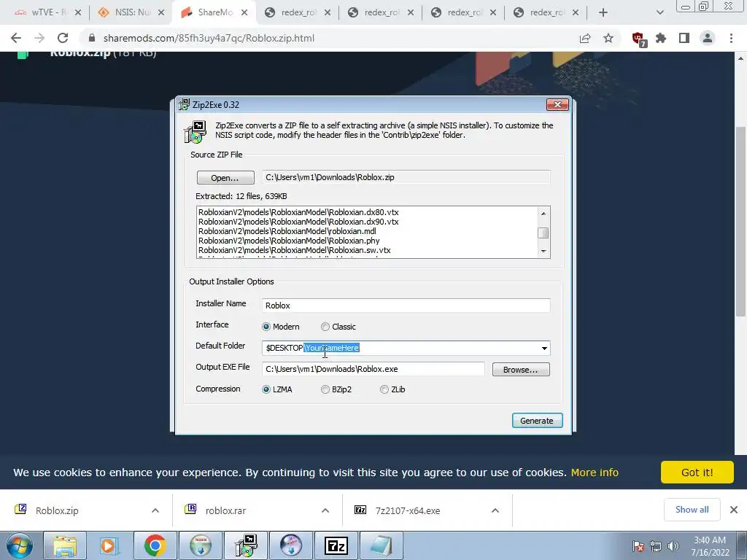Click the share page icon
This screenshot has height=560, width=747.
click(x=585, y=38)
